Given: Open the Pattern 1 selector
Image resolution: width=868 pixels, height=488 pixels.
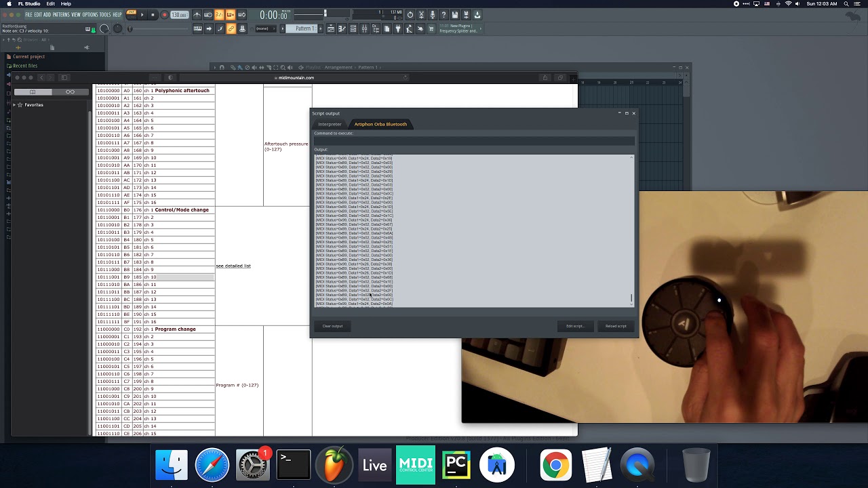Looking at the screenshot, I should (x=301, y=28).
